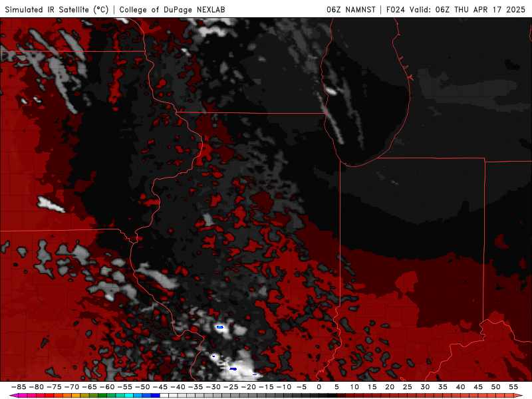532x399 pixels.
Task: Click the -30 label on the color scale
Action: pyautogui.click(x=213, y=387)
